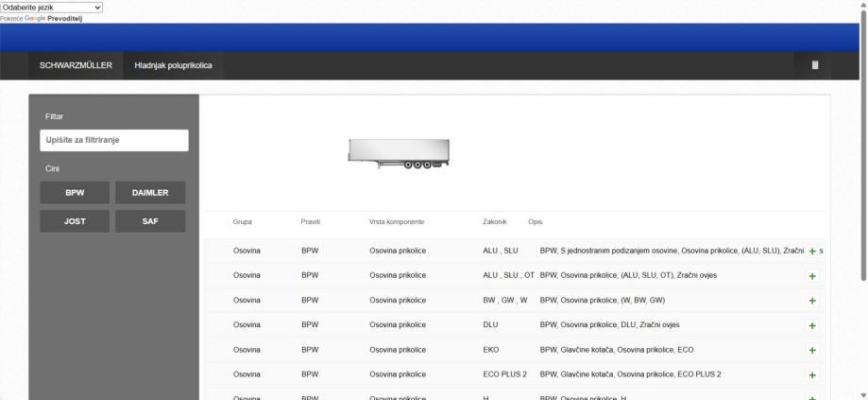Image resolution: width=868 pixels, height=400 pixels.
Task: Add the ALU, SLU, OT axle row with plus icon
Action: pyautogui.click(x=812, y=276)
